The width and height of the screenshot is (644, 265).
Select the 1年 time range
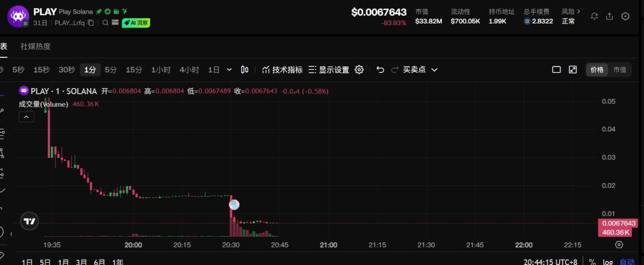coord(118,262)
